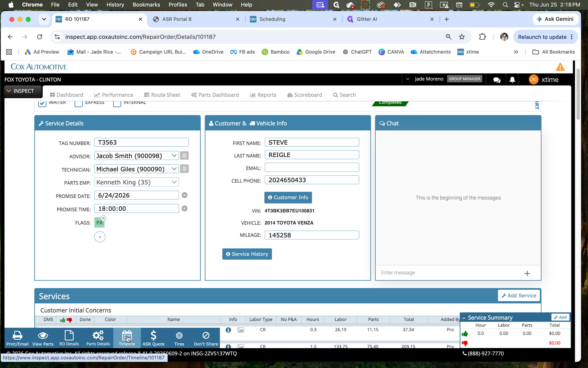The height and width of the screenshot is (368, 588).
Task: Open Scoreboard tab
Action: pyautogui.click(x=304, y=95)
